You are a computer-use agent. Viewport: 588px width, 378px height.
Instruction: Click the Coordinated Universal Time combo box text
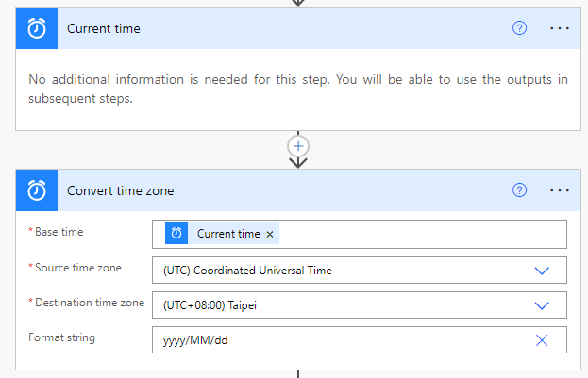245,271
